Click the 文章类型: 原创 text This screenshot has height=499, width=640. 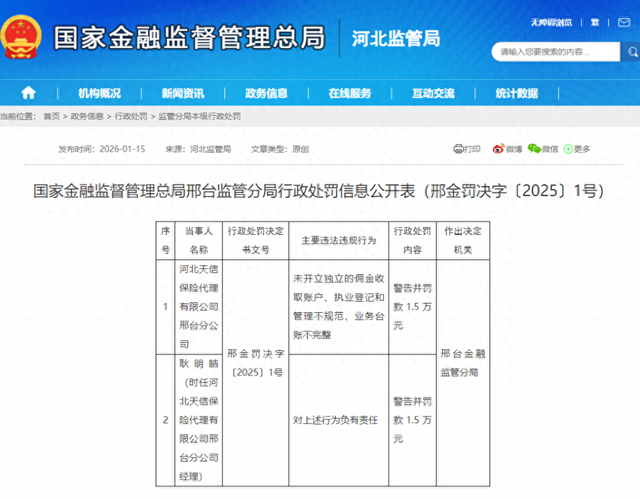pyautogui.click(x=280, y=149)
